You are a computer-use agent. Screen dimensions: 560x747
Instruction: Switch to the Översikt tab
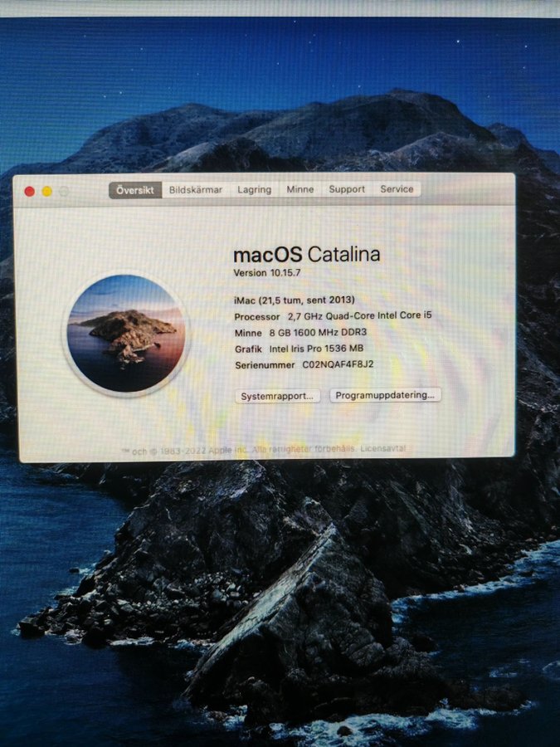pos(134,190)
